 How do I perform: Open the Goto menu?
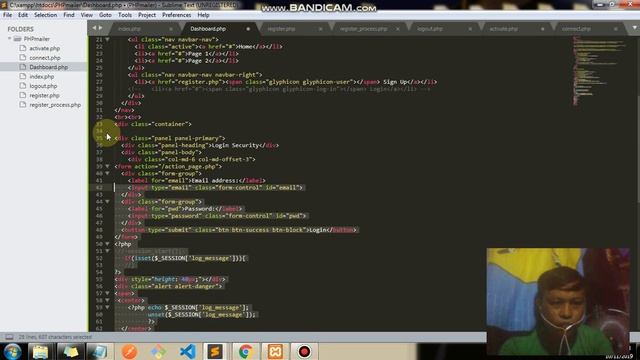pos(105,15)
